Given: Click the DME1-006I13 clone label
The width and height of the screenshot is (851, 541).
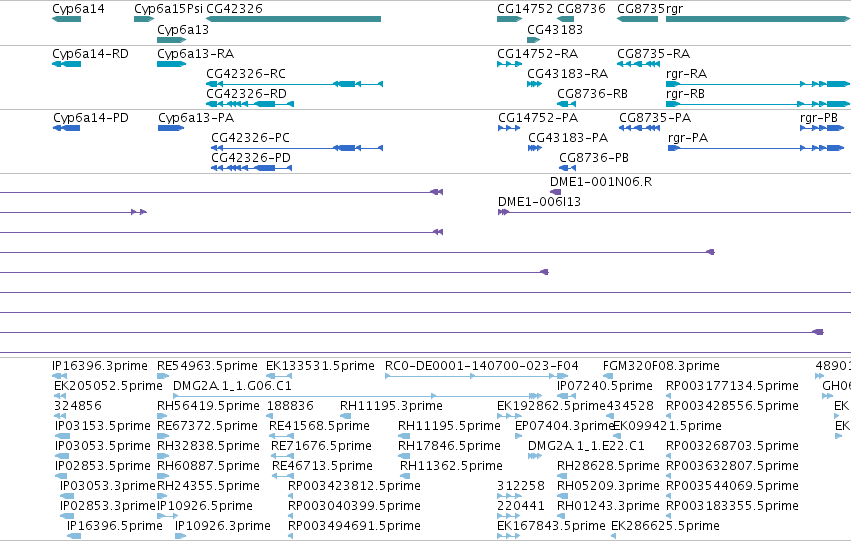Looking at the screenshot, I should coord(539,201).
